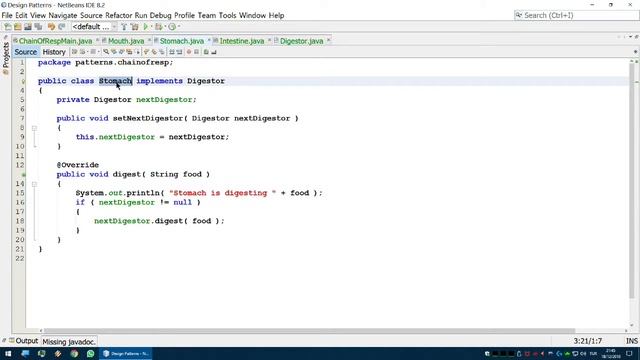Stop macro recording square icon
640x360 pixels.
coord(196,52)
